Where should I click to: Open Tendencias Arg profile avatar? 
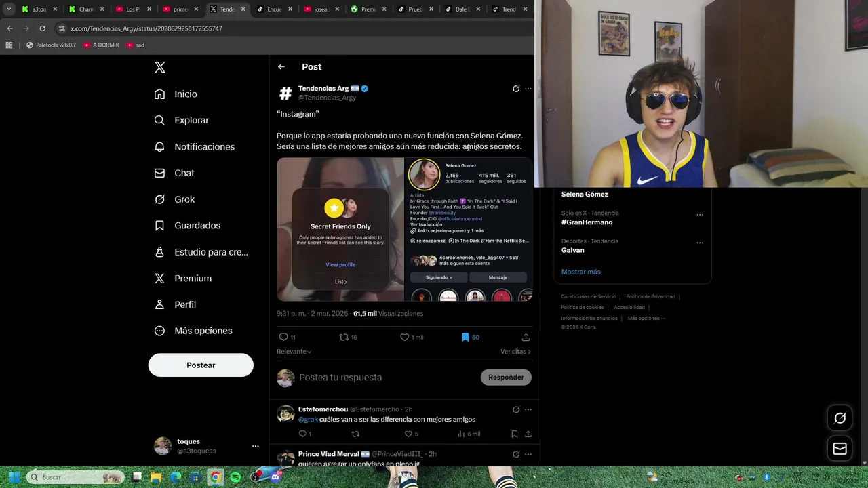click(x=285, y=93)
